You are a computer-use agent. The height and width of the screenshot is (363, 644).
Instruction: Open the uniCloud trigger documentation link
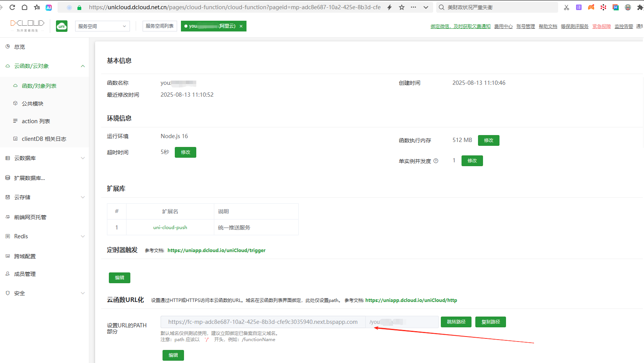tap(216, 250)
